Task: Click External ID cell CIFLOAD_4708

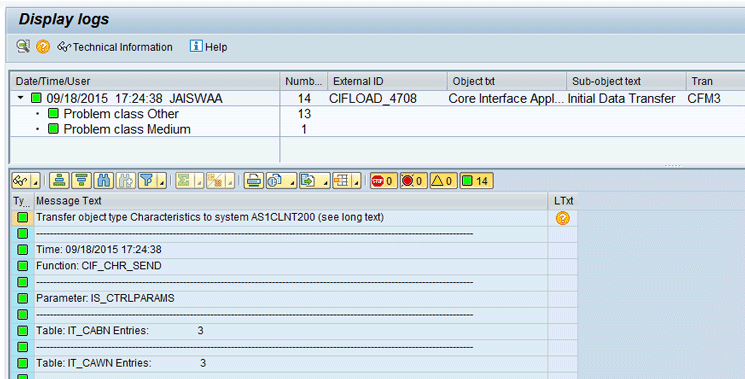Action: pos(373,98)
